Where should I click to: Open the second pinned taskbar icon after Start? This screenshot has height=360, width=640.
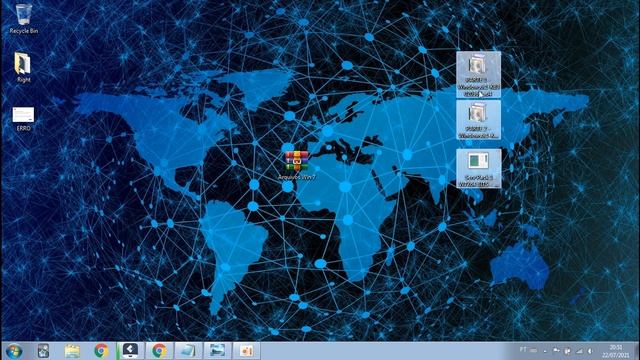tap(43, 351)
